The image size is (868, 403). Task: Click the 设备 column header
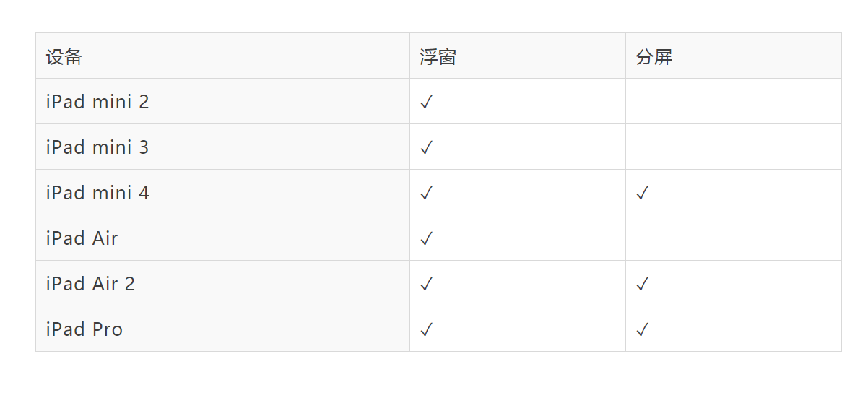[64, 56]
